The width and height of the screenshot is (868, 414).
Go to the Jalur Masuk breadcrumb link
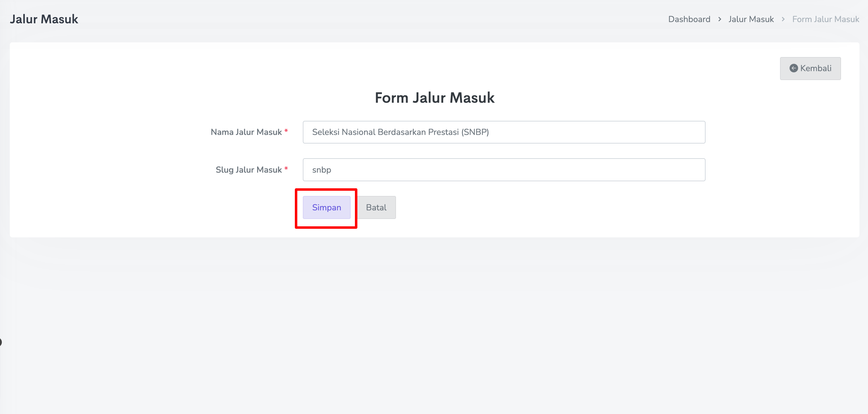(x=751, y=20)
